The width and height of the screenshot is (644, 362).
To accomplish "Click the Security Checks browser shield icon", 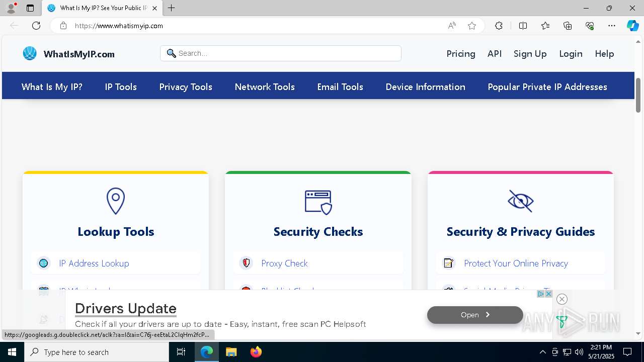I will point(318,202).
